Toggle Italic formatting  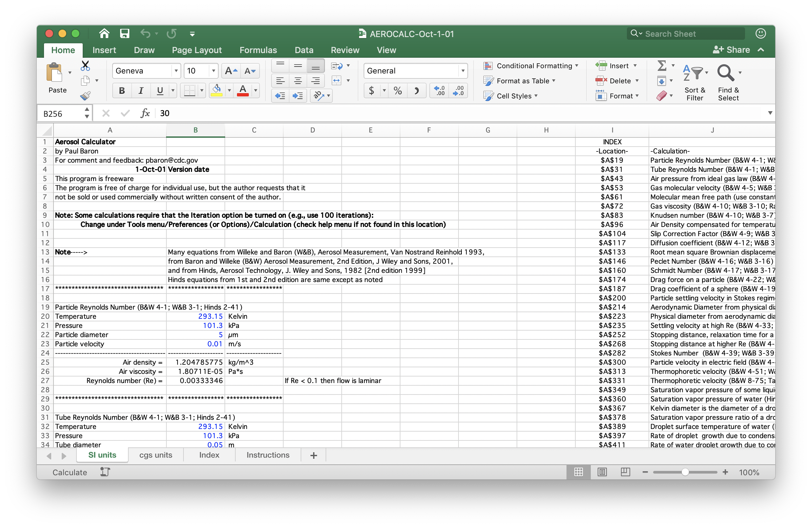click(140, 91)
